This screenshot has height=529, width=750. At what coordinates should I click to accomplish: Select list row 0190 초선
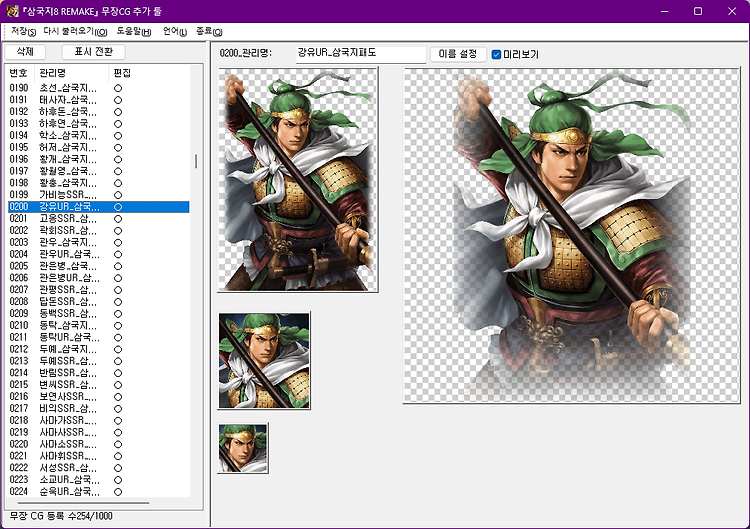coord(99,88)
